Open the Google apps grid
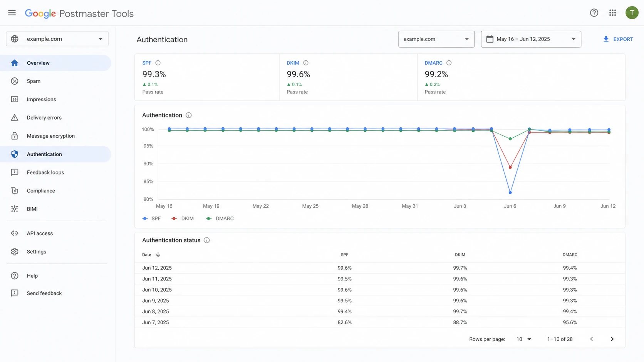This screenshot has height=362, width=644. coord(612,13)
